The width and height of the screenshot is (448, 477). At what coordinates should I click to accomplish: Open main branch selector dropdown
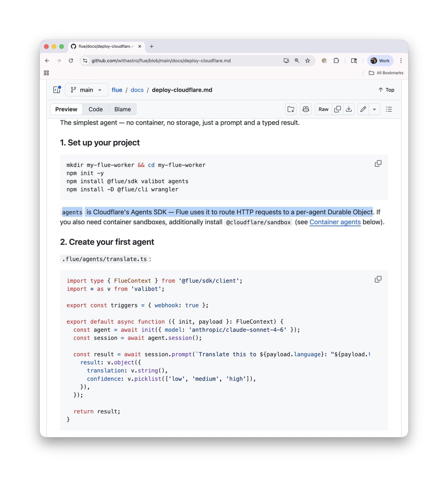[87, 90]
